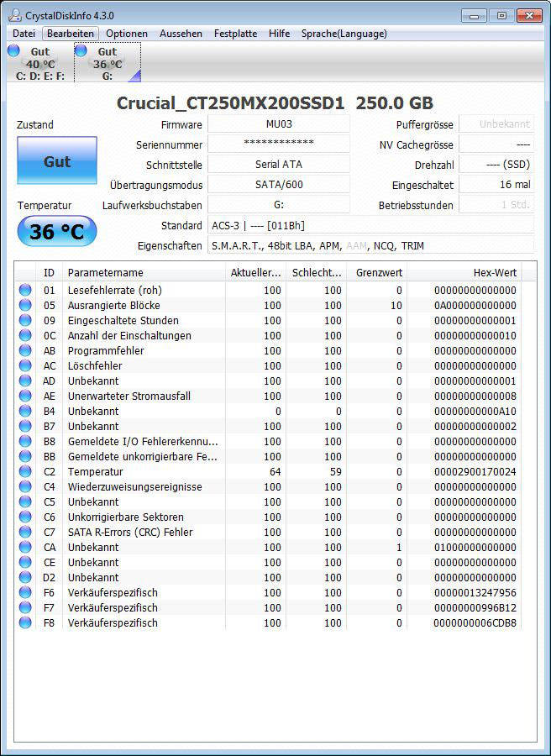Click the Laufwerksbuchstaben field showing G:
This screenshot has height=756, width=551.
tap(279, 204)
